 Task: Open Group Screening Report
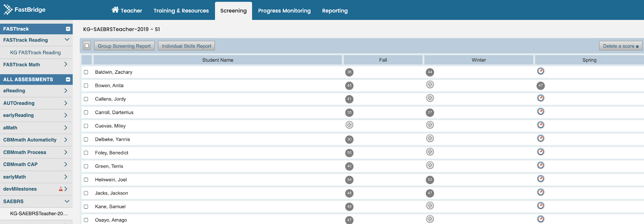click(x=124, y=46)
